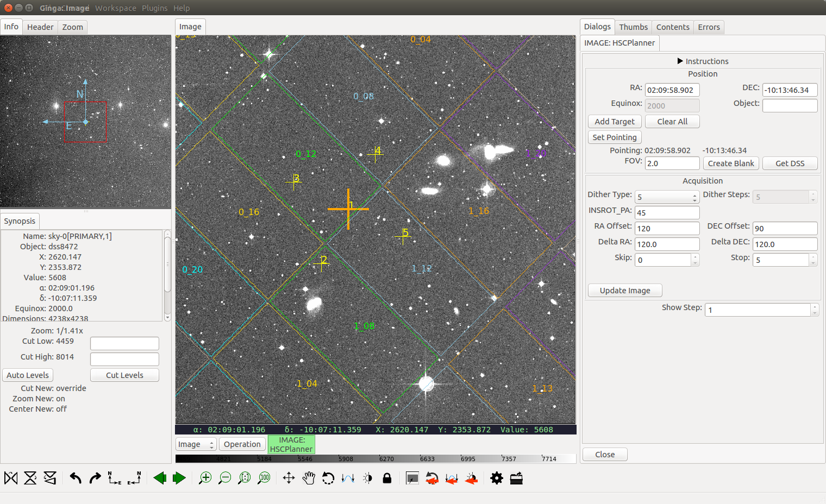This screenshot has height=504, width=826.
Task: Open the Image channel dropdown below viewer
Action: point(196,444)
